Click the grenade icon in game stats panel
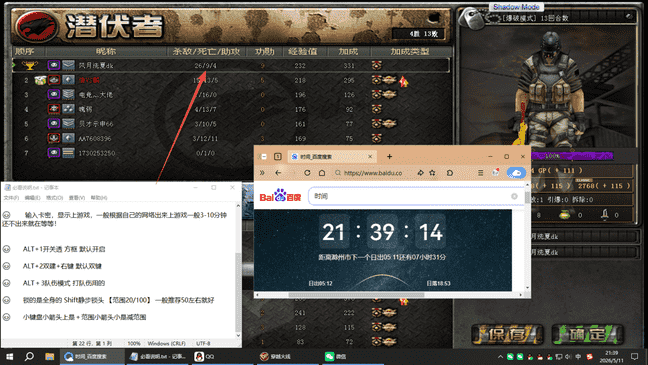This screenshot has width=648, height=365. point(564,215)
